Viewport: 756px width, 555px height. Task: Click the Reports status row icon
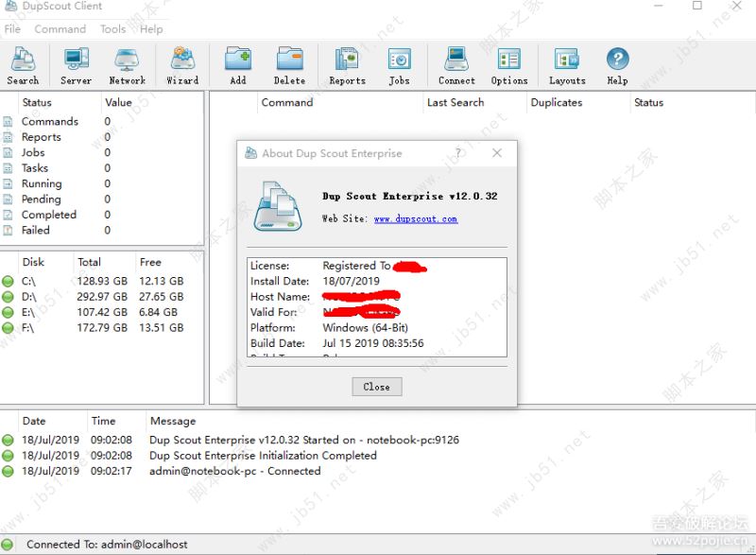[x=8, y=137]
